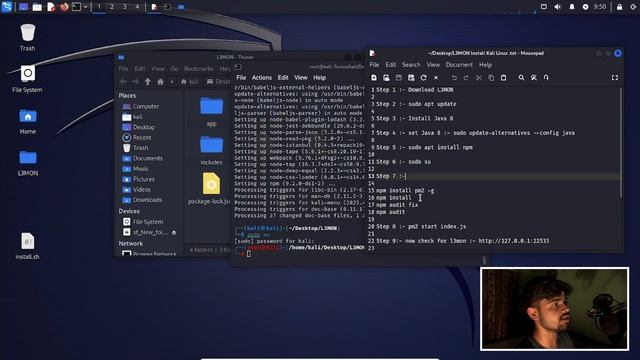Switch to workspace 2 in the panel
Image resolution: width=640 pixels, height=360 pixels.
pos(111,7)
